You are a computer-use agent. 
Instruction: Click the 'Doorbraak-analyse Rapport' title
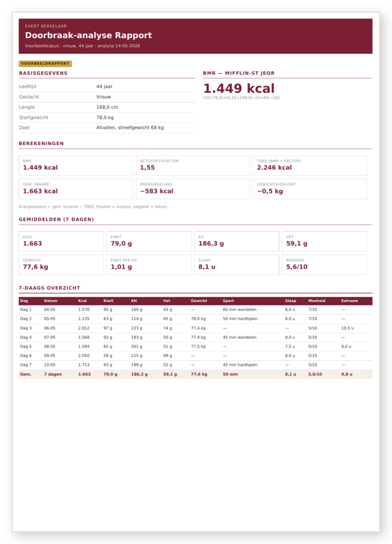point(89,36)
